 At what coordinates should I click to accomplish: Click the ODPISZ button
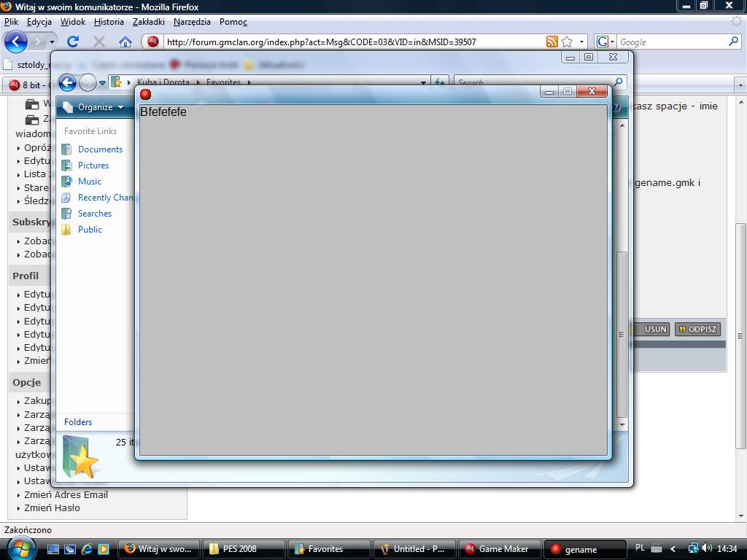[x=697, y=330]
